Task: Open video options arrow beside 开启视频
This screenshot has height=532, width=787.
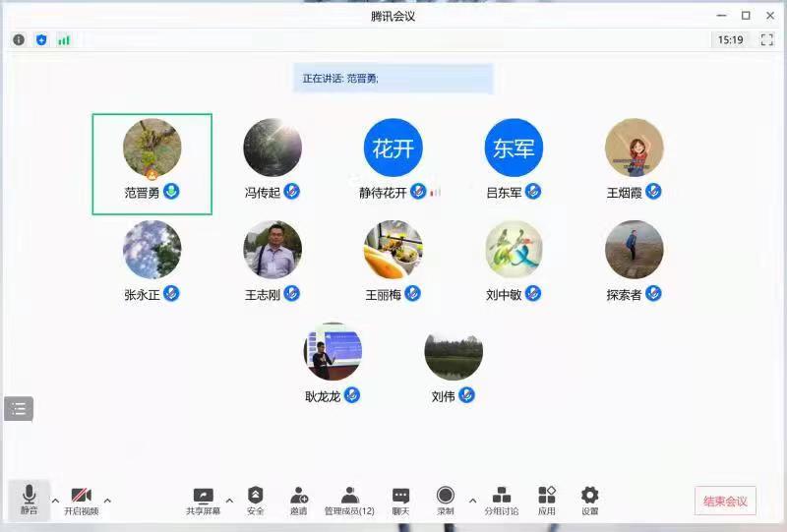Action: click(x=107, y=500)
